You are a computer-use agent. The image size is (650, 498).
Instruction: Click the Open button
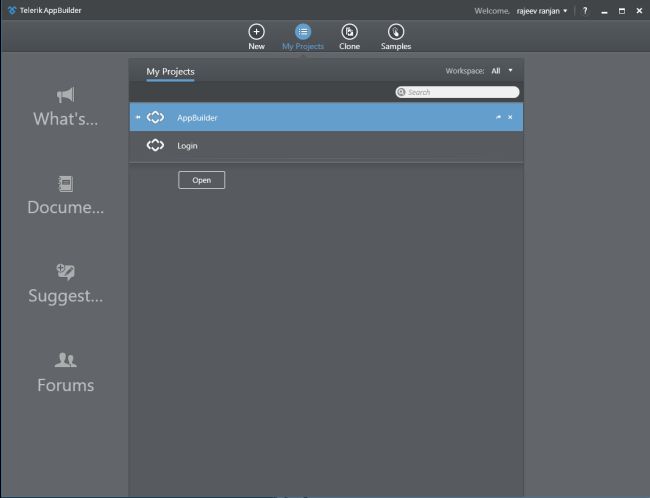pos(201,180)
